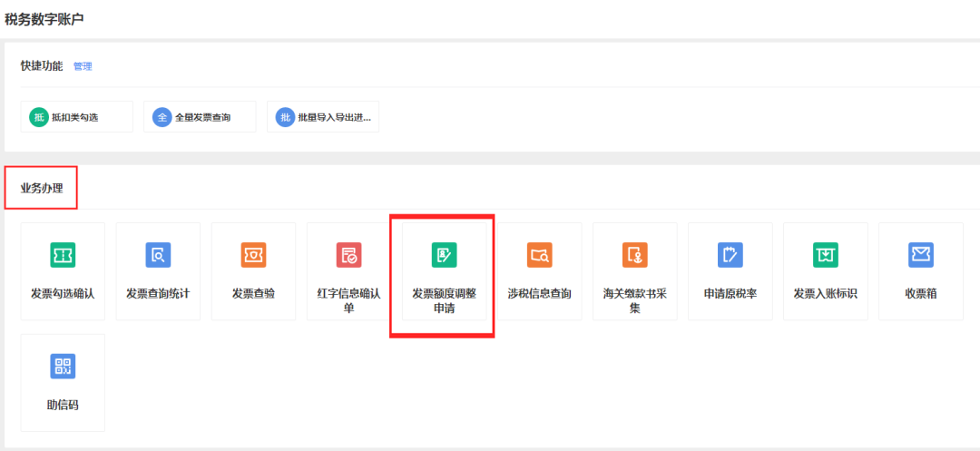Click the 发票勾选确认 ticket icon

click(x=63, y=255)
